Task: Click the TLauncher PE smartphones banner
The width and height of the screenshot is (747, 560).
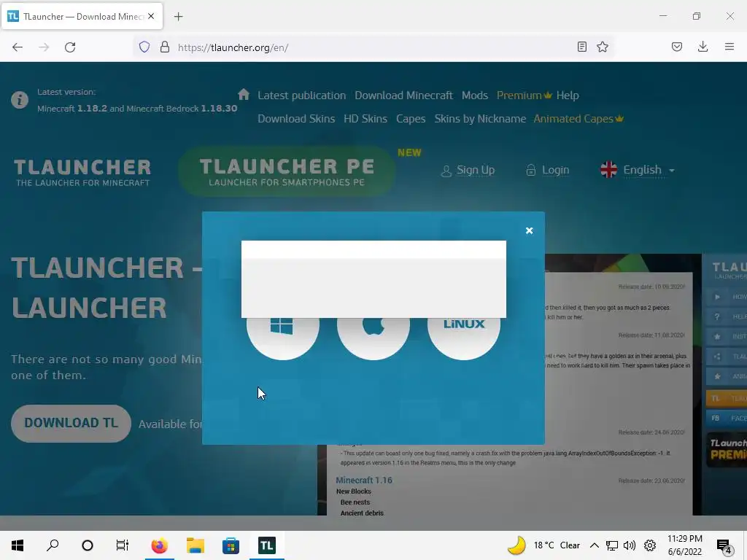Action: tap(287, 171)
